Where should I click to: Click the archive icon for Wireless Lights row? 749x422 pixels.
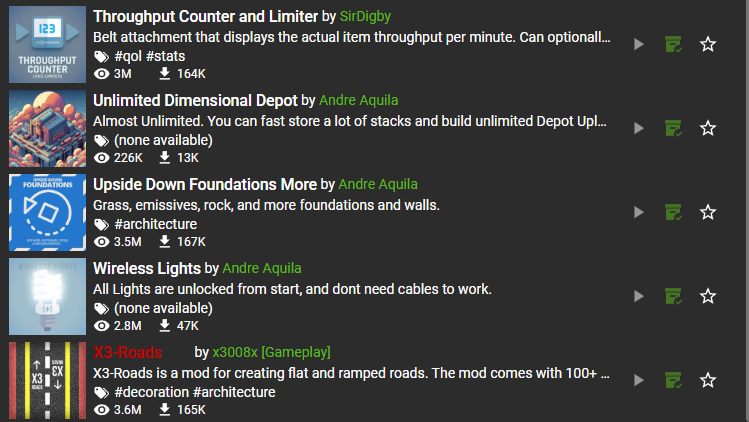[x=673, y=296]
